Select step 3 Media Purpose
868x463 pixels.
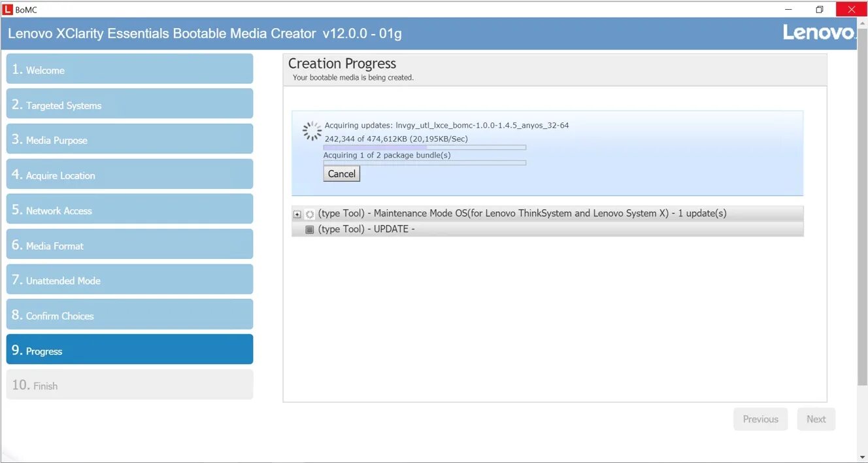[129, 139]
